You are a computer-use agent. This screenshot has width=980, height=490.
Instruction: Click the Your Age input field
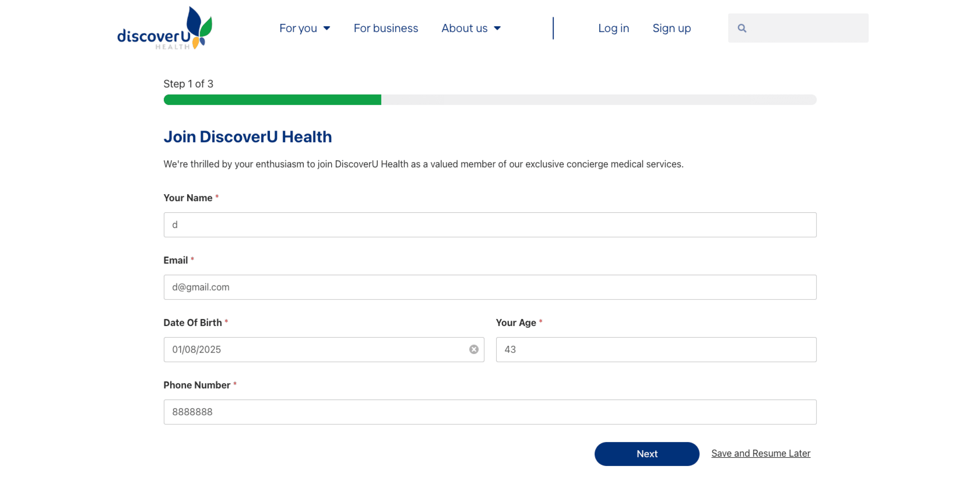point(656,350)
